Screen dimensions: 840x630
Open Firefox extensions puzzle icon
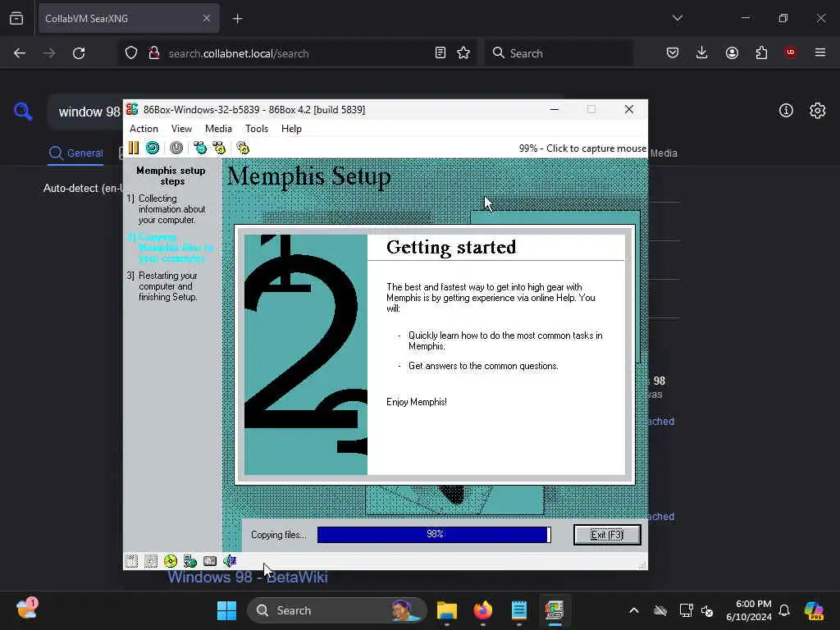(761, 53)
